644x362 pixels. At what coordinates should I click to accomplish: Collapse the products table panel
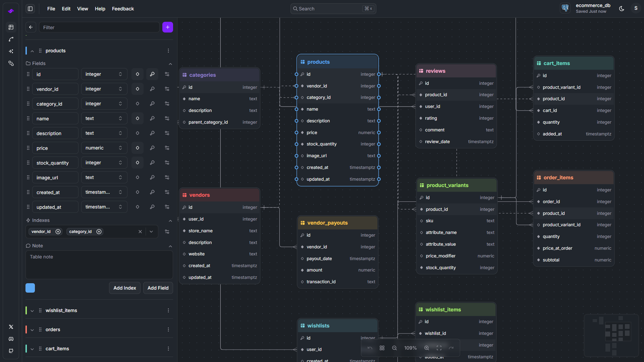click(32, 51)
